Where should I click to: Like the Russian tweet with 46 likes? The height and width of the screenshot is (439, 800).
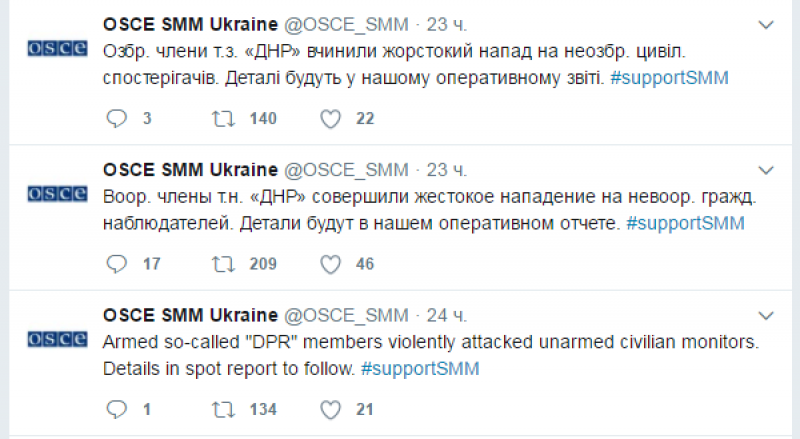coord(330,264)
